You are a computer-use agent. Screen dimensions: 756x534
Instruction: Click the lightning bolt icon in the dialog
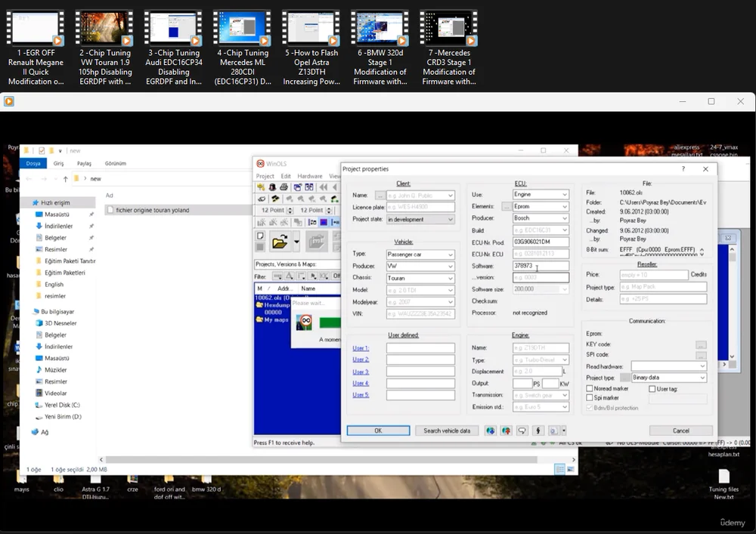(538, 430)
